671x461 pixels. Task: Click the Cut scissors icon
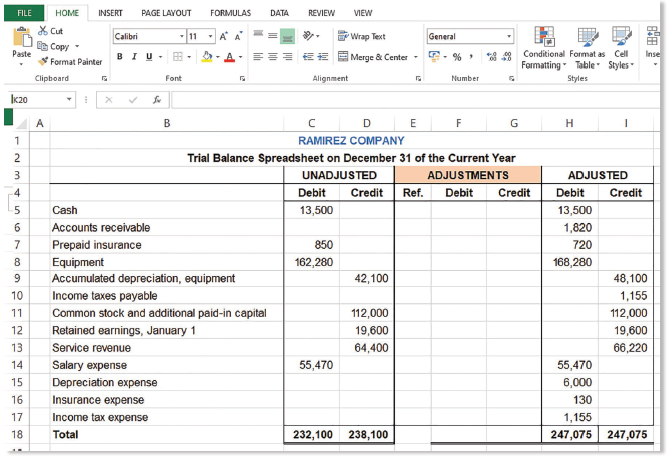point(42,31)
